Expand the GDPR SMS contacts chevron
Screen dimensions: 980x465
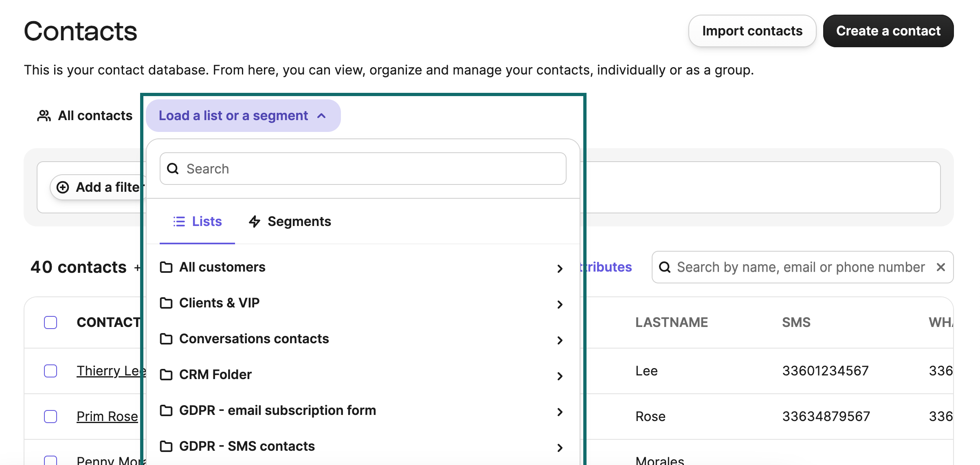click(560, 447)
